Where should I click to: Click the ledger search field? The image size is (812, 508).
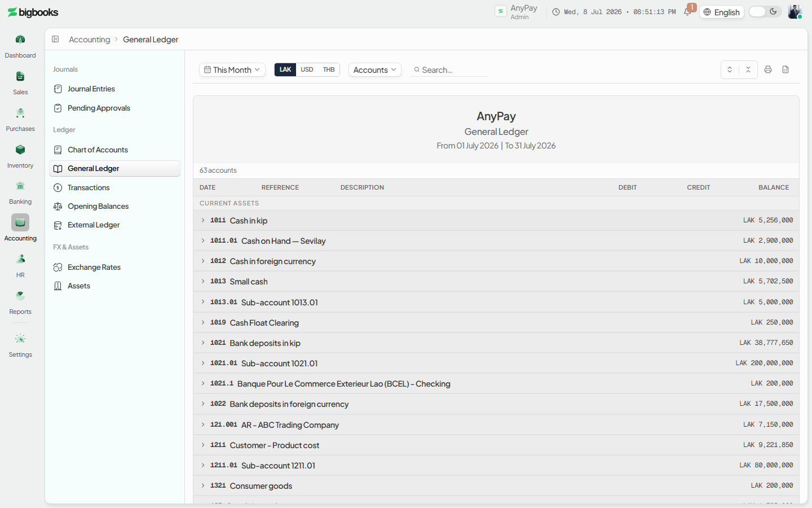point(449,69)
